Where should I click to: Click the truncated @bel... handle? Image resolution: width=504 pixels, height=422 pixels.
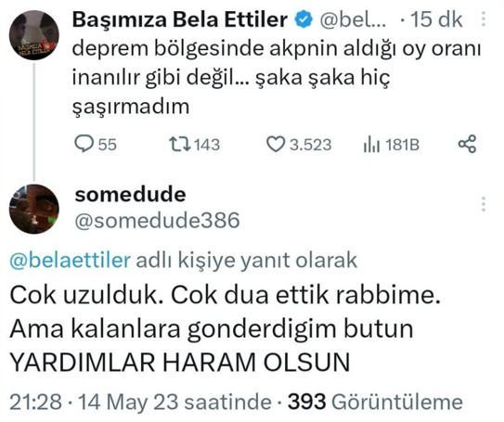point(353,19)
